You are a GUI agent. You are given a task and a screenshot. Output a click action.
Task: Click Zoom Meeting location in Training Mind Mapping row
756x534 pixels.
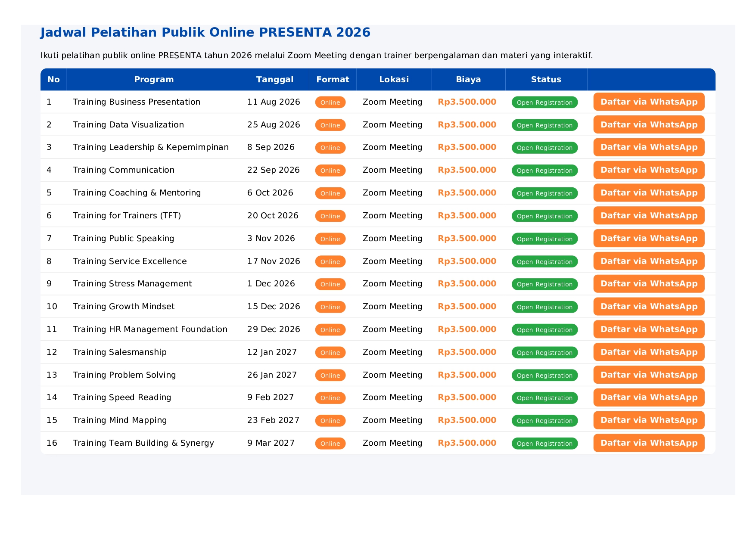click(x=392, y=420)
